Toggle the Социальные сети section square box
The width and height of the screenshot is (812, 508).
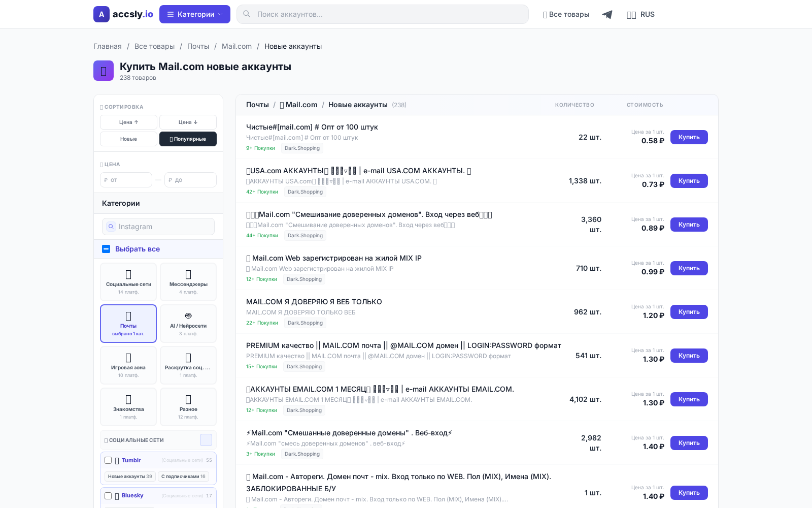(x=206, y=440)
